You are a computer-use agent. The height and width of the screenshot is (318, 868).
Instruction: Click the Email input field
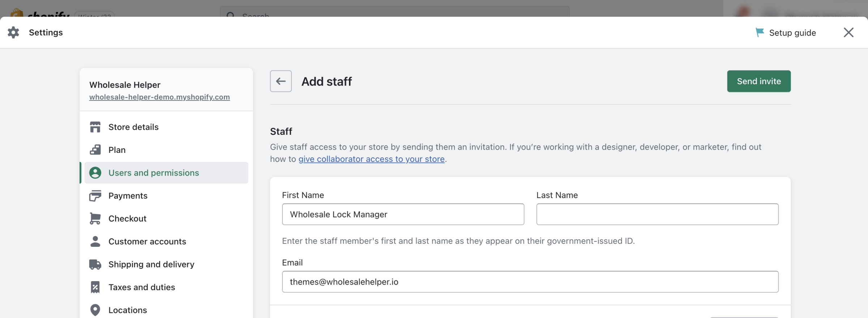click(530, 282)
